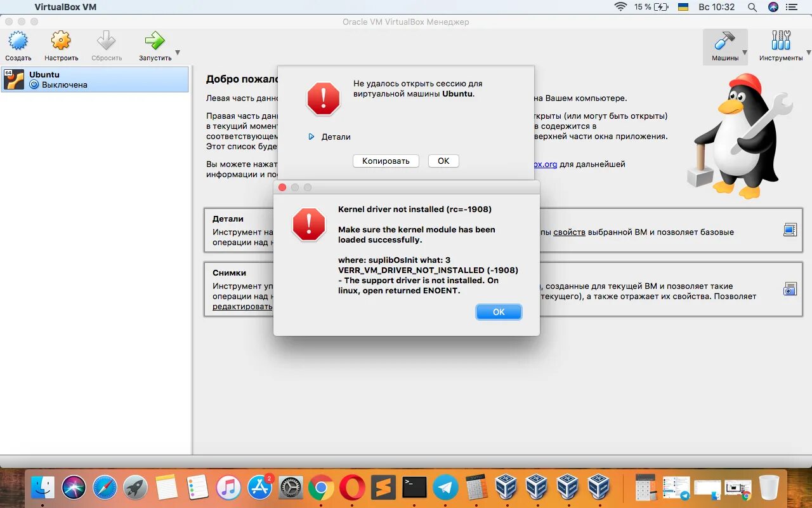
Task: Open Safari from the Dock
Action: pyautogui.click(x=105, y=487)
